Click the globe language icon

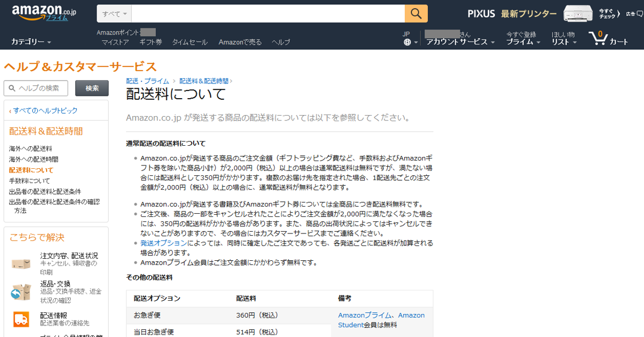point(407,42)
